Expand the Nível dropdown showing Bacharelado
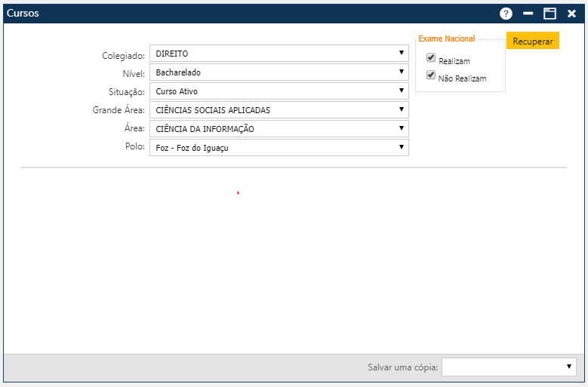588x387 pixels. click(279, 72)
